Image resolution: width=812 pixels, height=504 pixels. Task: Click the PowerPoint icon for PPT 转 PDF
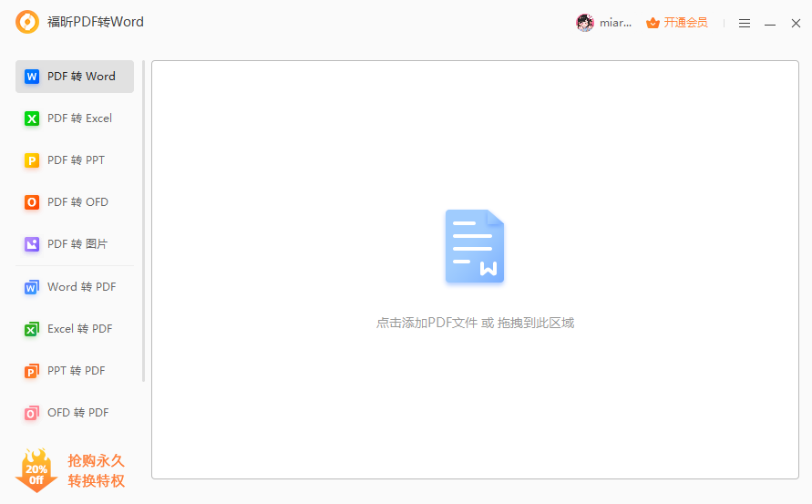tap(32, 372)
